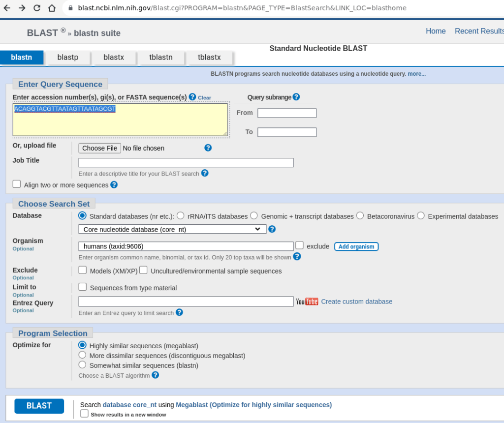Exclude Uncultured/environmental sample sequences
Viewport: 504px width, 423px height.
pyautogui.click(x=143, y=270)
